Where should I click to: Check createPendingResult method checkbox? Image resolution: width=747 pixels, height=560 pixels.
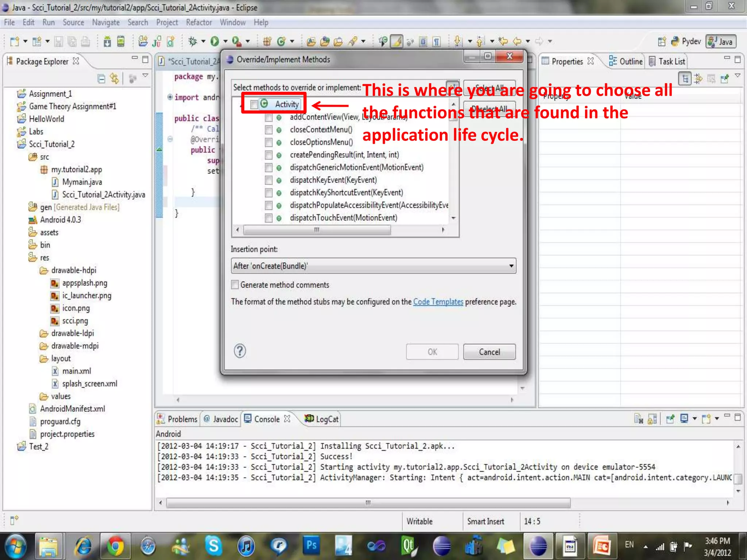click(268, 155)
